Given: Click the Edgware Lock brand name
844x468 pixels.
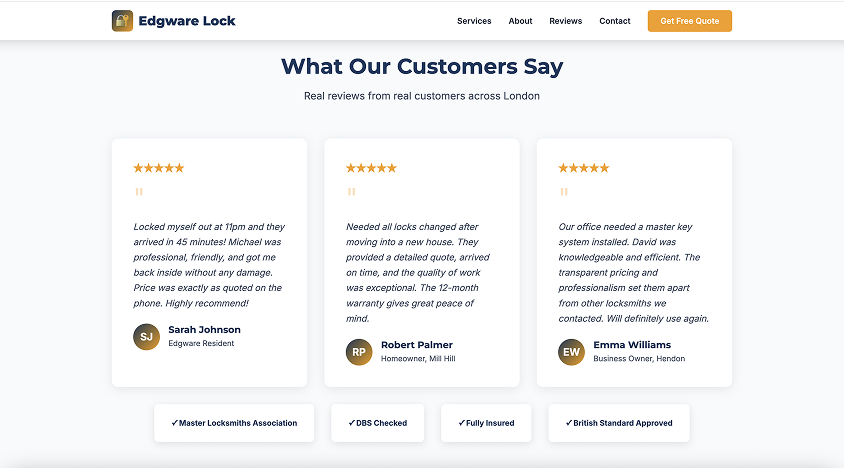Looking at the screenshot, I should pos(188,21).
